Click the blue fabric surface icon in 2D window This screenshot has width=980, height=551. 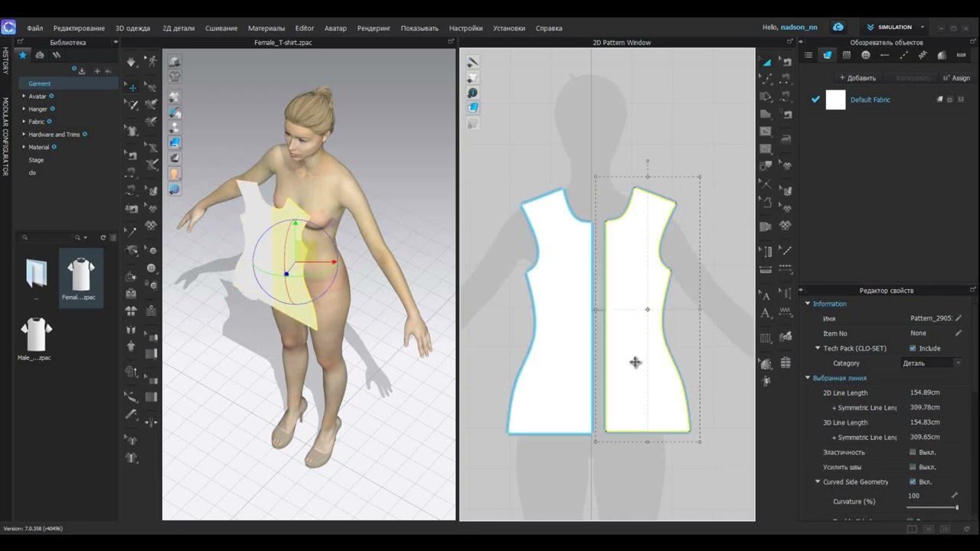pos(472,108)
